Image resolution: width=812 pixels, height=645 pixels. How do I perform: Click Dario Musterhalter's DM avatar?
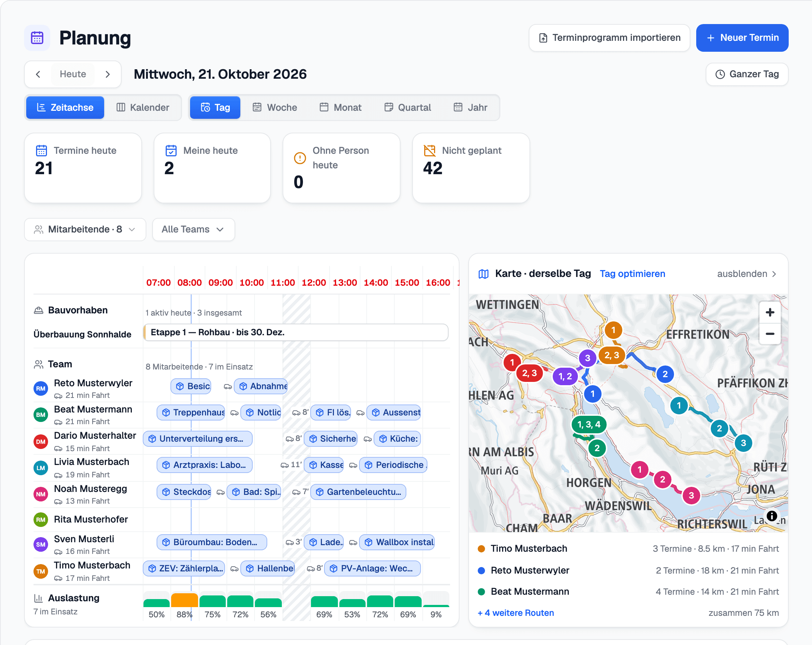41,441
